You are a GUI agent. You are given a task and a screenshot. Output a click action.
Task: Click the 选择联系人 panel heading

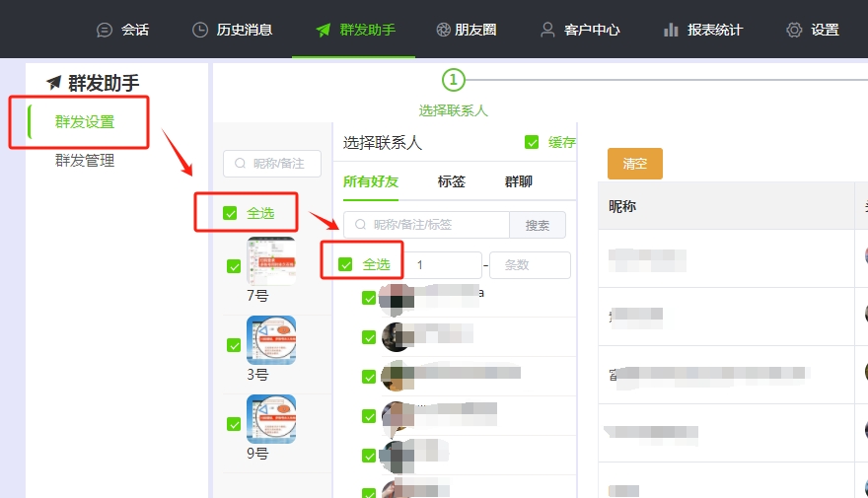[383, 143]
